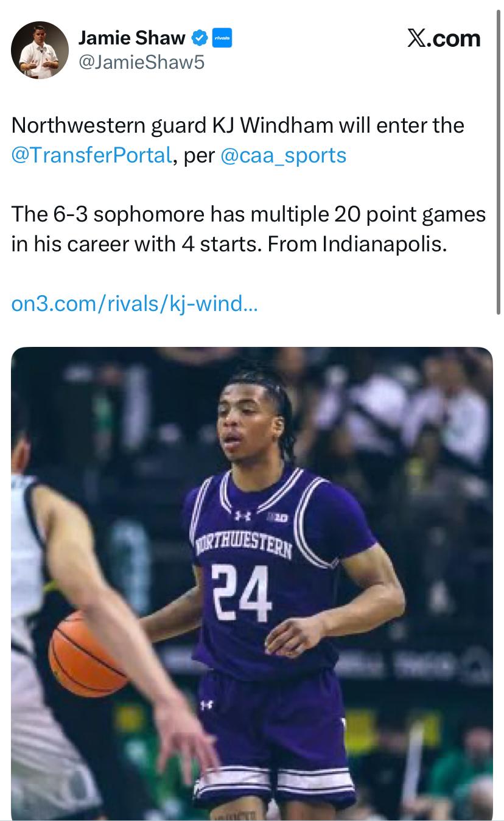Follow the on3.com/rivals article link
The height and width of the screenshot is (821, 504).
(135, 303)
